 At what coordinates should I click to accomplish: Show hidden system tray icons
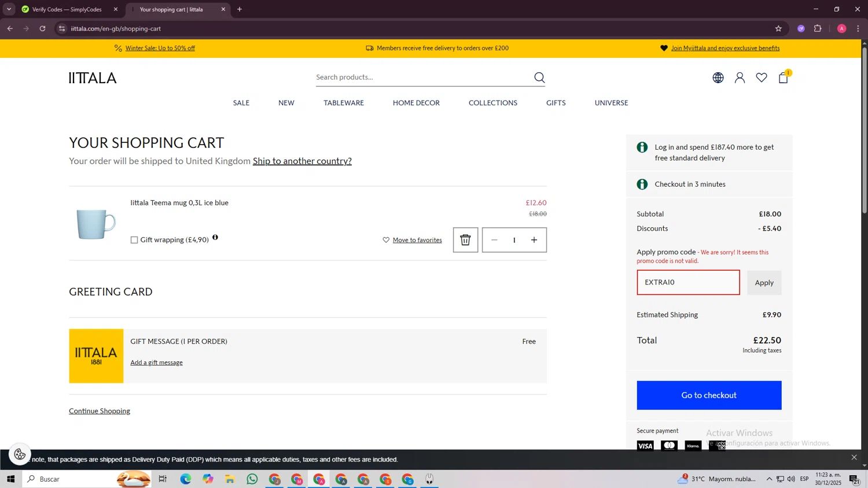[x=769, y=479]
